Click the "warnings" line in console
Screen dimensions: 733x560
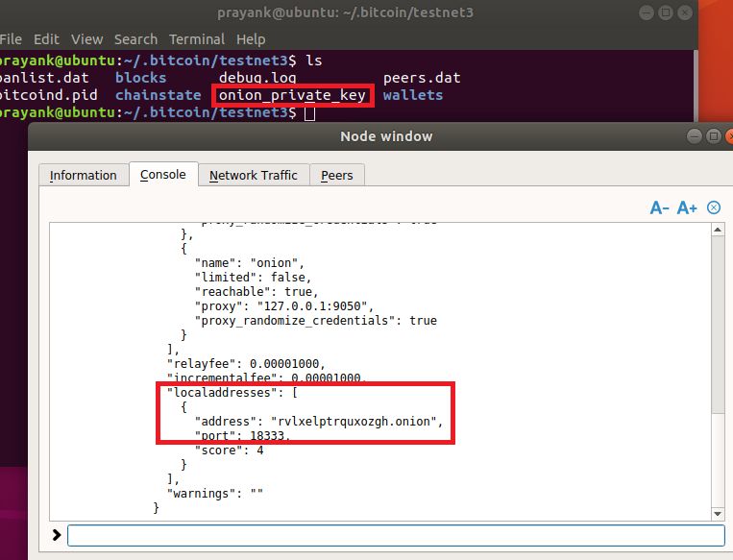pyautogui.click(x=215, y=493)
